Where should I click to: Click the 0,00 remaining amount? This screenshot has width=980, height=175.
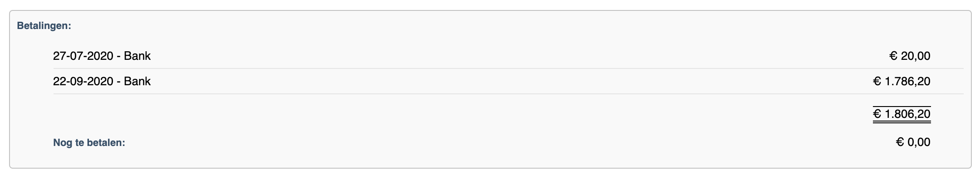coord(919,142)
